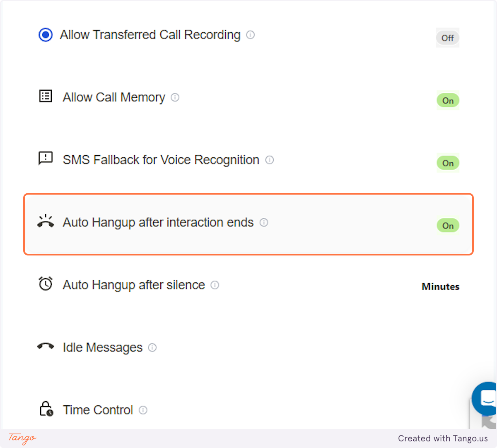Turn off SMS Fallback for Voice Recognition
Screen dimensions: 497x448
(448, 163)
